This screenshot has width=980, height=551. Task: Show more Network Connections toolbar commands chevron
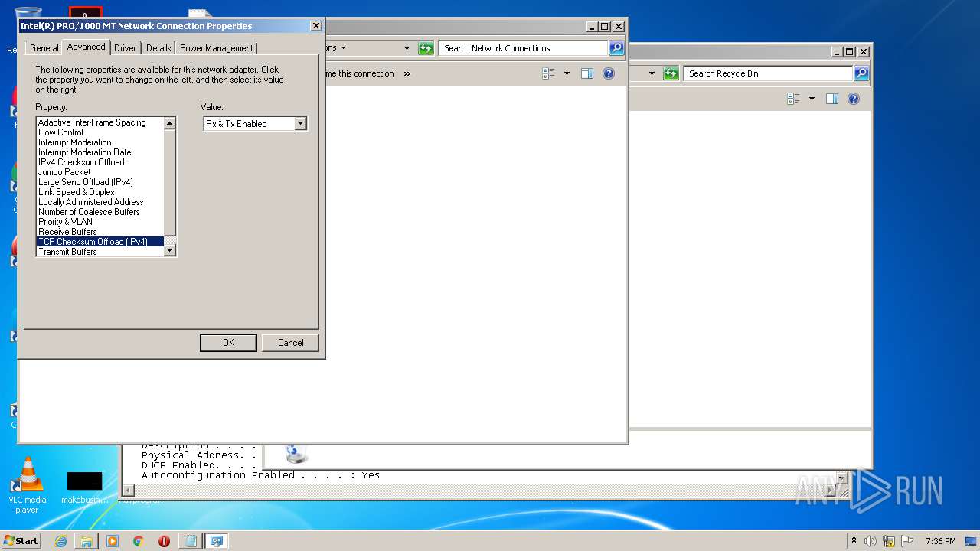tap(407, 73)
